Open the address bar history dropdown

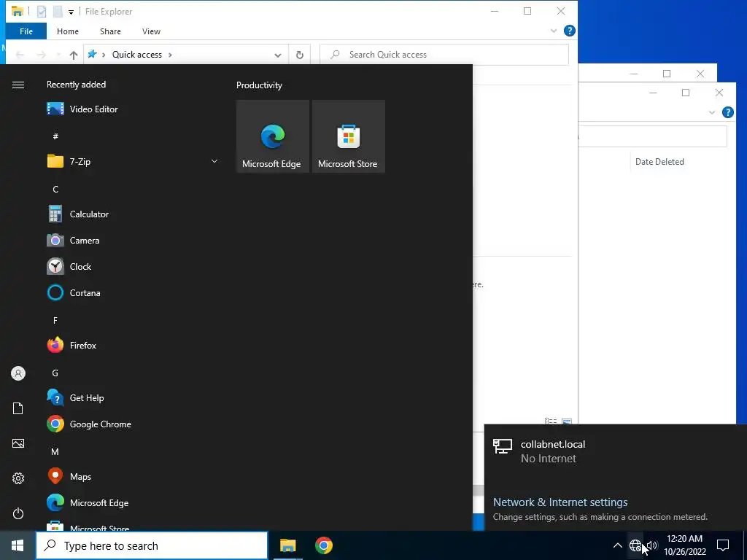278,55
